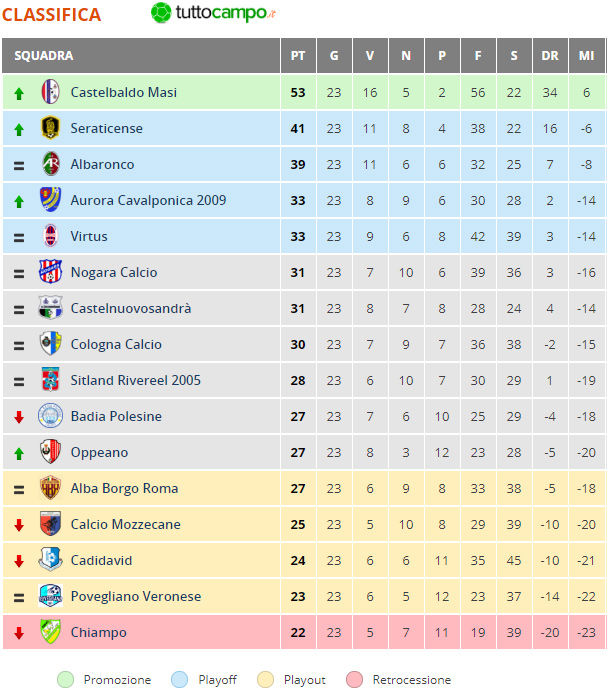Viewport: 607px width, 700px height.
Task: Click the Seraticense team crest
Action: 50,128
